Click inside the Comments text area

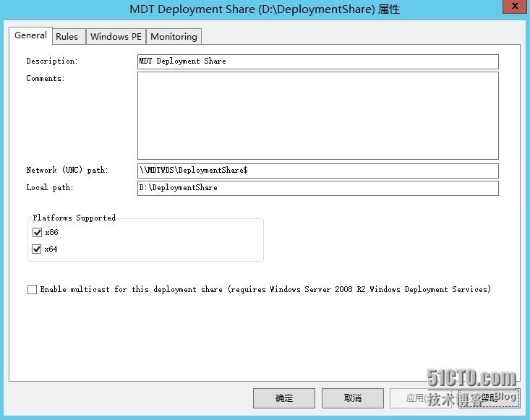pos(317,116)
